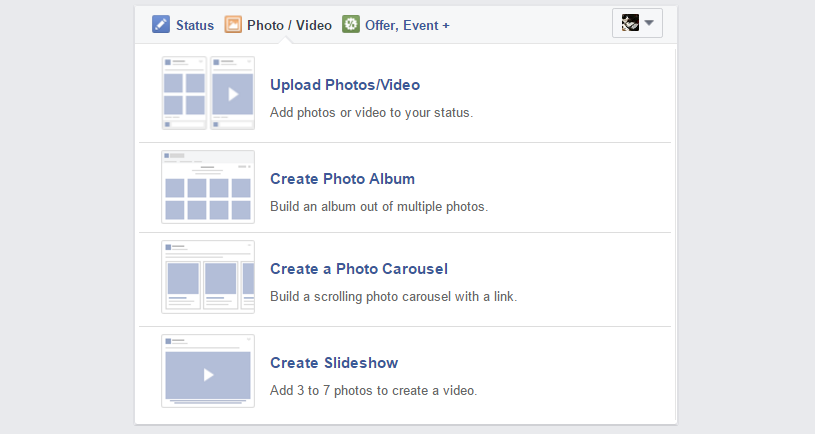Click the Upload Photos/Video link

click(x=345, y=85)
